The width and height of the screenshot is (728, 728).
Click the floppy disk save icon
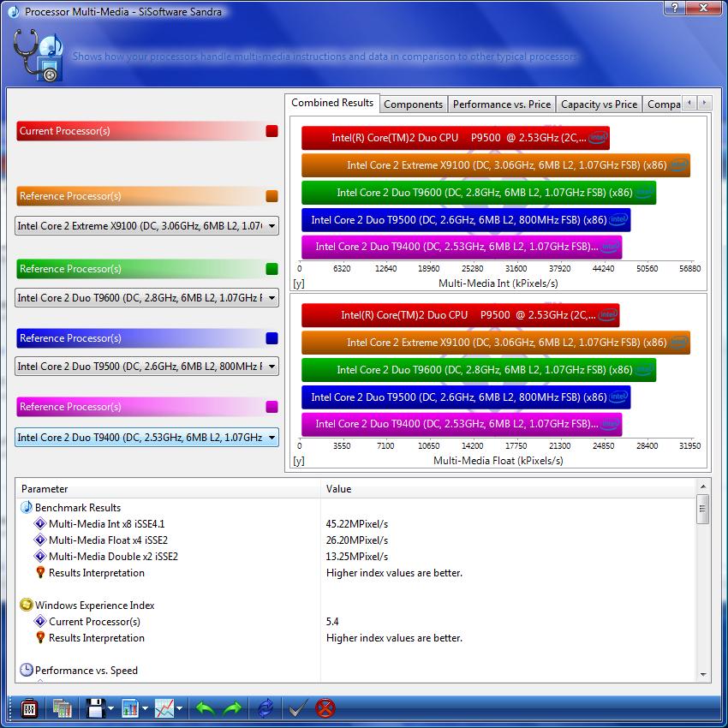[95, 708]
